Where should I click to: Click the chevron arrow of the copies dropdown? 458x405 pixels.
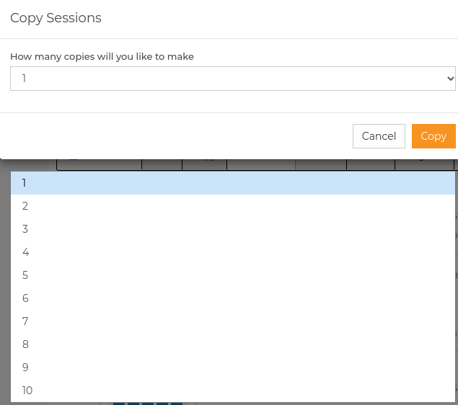(x=450, y=79)
